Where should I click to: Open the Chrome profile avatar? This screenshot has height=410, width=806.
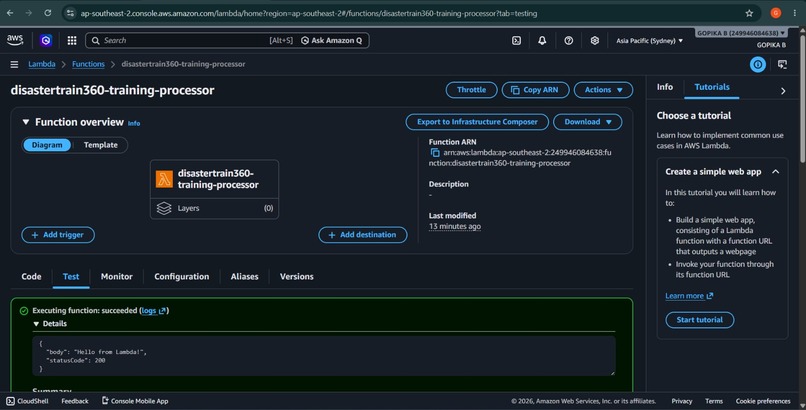coord(776,13)
